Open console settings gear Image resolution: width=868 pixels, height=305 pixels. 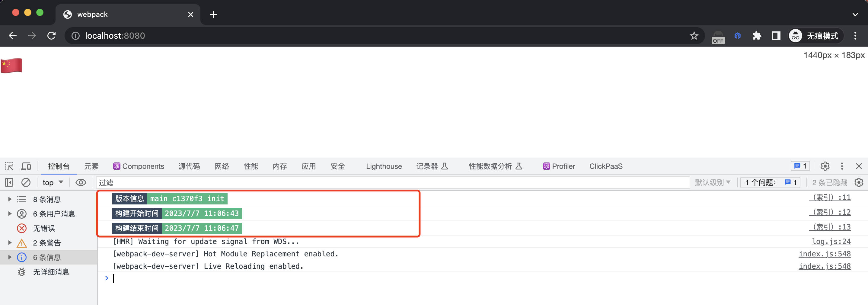[x=859, y=182]
